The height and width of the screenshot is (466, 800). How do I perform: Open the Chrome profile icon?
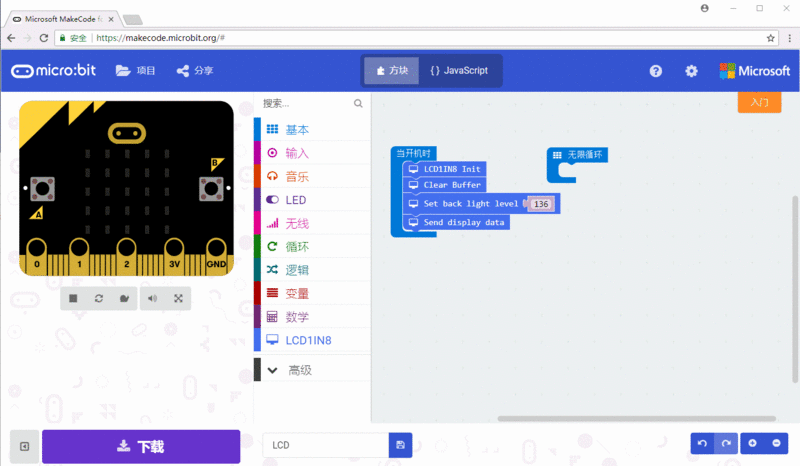[705, 8]
